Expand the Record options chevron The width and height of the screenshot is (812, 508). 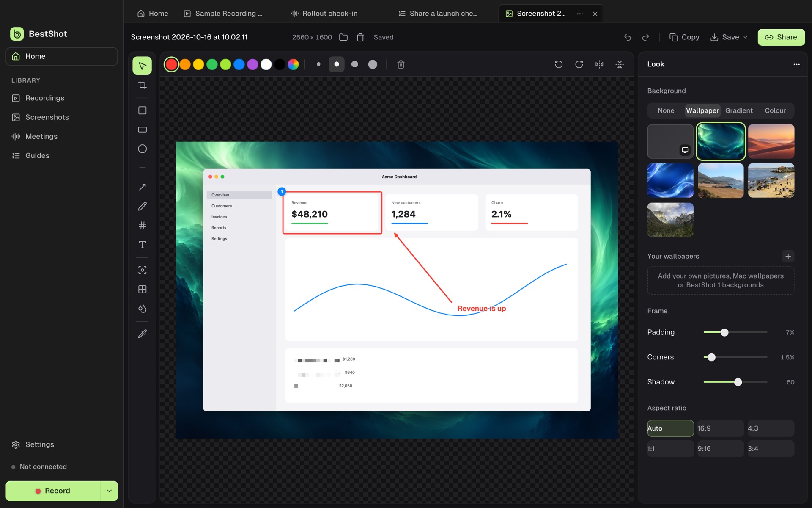point(109,491)
